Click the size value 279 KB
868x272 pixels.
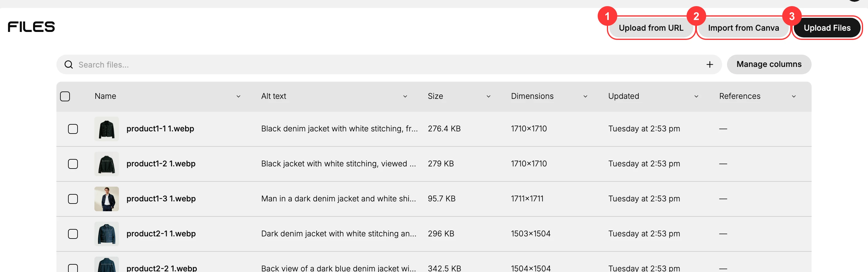(441, 164)
